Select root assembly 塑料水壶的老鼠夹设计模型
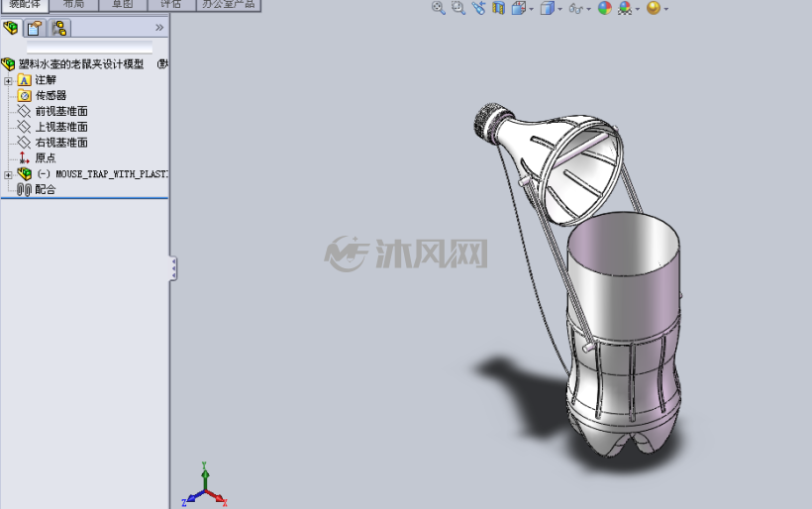812x509 pixels. (x=81, y=64)
